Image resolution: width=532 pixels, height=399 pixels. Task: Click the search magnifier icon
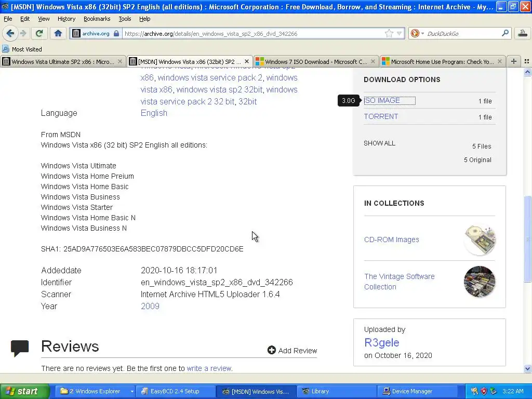pos(505,33)
